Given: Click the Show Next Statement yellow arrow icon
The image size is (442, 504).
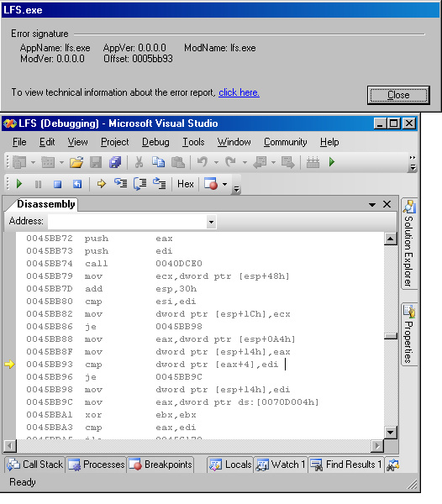Looking at the screenshot, I should tap(102, 184).
